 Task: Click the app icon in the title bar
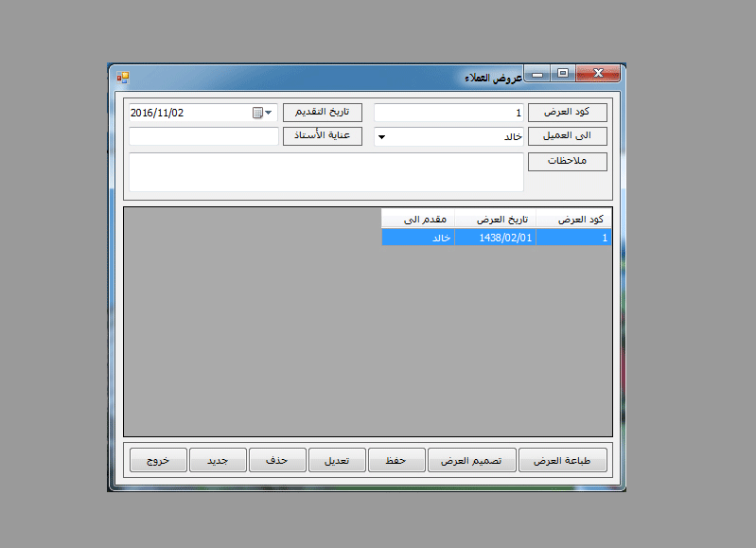pos(123,78)
